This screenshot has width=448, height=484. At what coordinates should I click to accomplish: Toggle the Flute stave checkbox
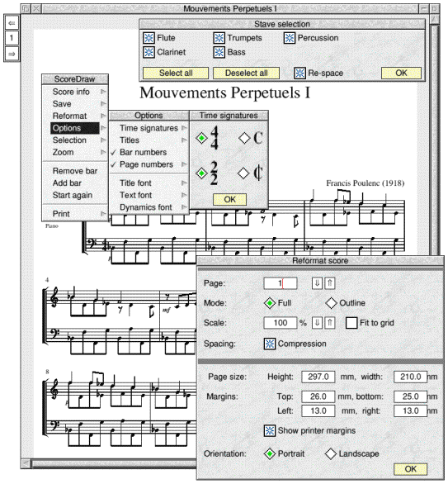[149, 38]
